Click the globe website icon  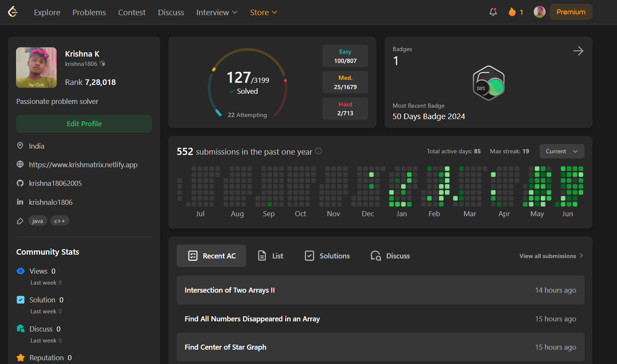tap(20, 164)
